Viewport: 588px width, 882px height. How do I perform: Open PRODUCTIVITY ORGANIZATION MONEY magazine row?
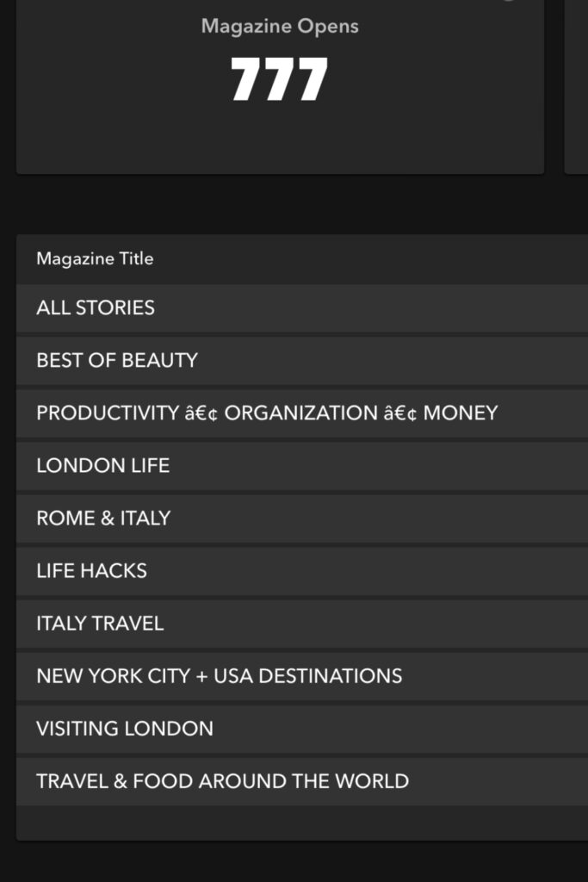pos(302,413)
